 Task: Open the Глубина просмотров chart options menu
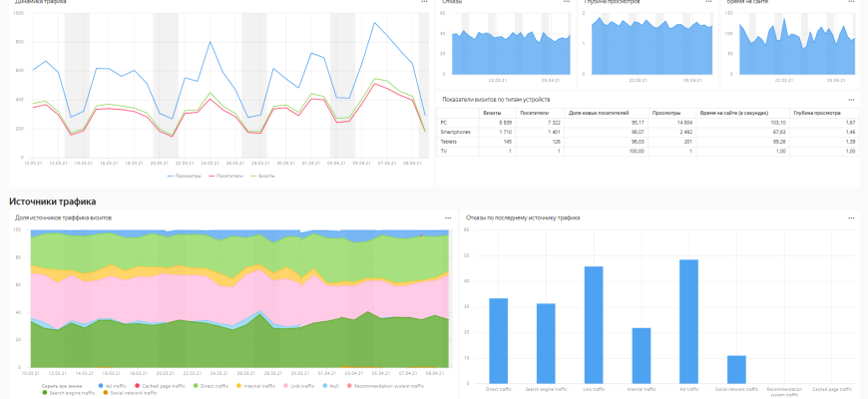[710, 3]
